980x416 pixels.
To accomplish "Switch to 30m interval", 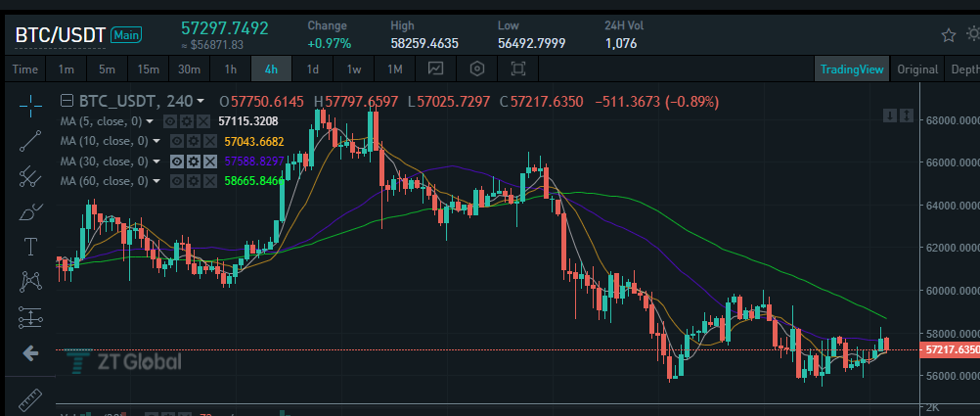I will pyautogui.click(x=189, y=69).
